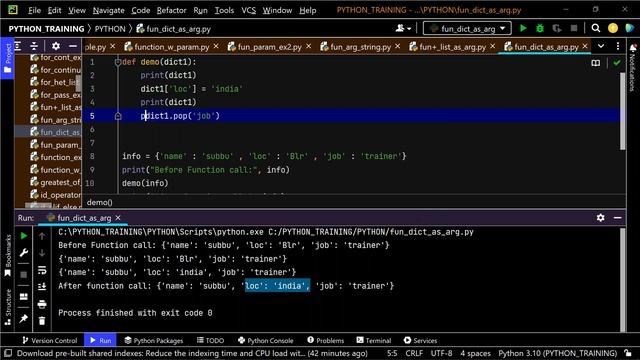
Task: Clear Run console with the trash icon
Action: click(x=42, y=321)
